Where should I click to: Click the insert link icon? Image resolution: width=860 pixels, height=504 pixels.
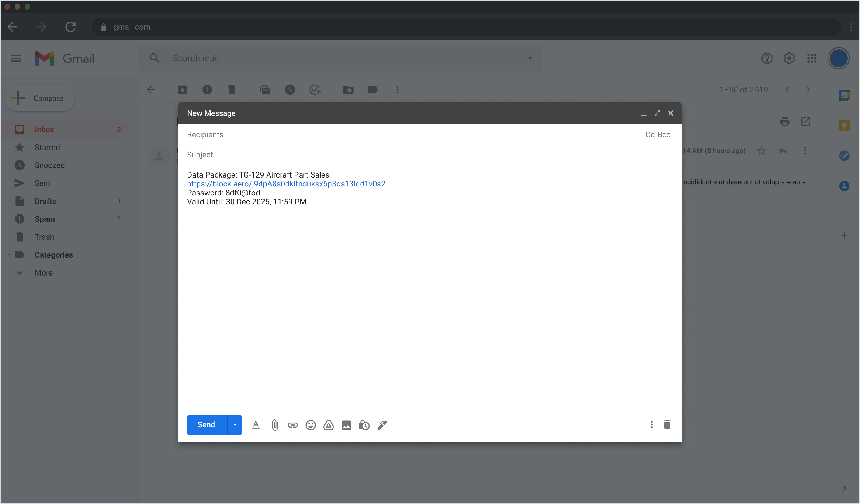(293, 425)
